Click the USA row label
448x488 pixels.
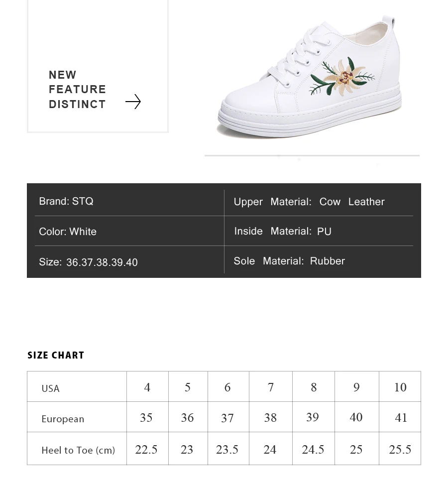(50, 388)
